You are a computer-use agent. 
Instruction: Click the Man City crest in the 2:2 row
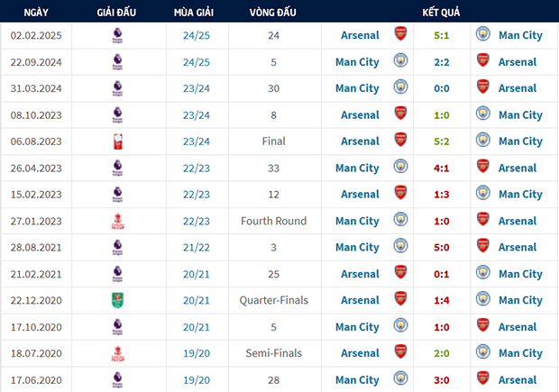point(400,60)
